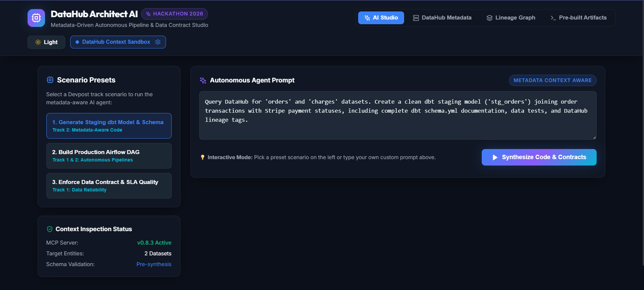
Task: Click the DataHub Architect AI chip logo
Action: [36, 18]
